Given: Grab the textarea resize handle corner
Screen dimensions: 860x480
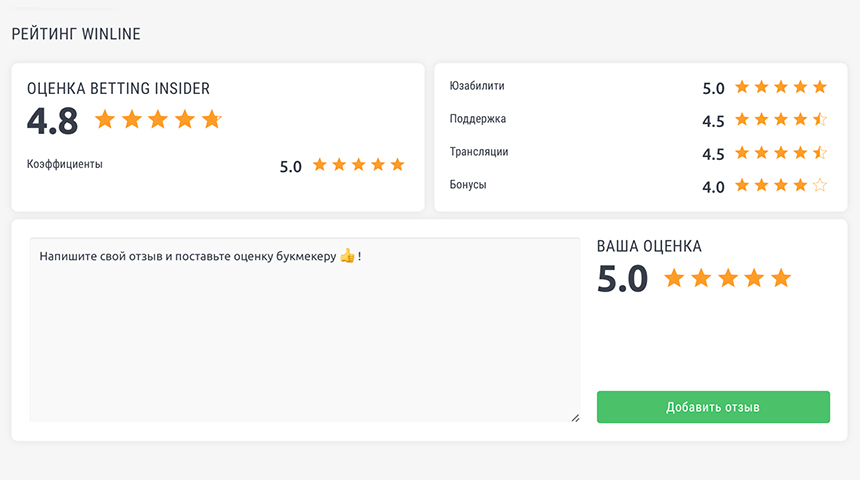Looking at the screenshot, I should (575, 418).
